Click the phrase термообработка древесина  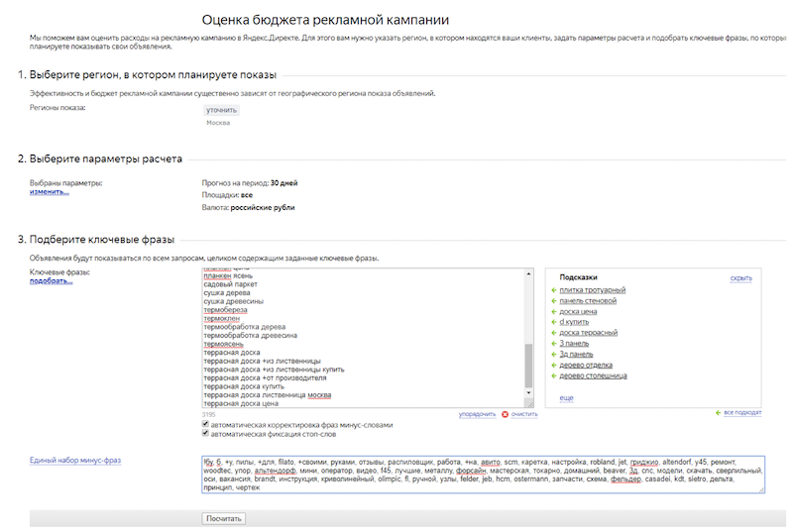pos(251,336)
